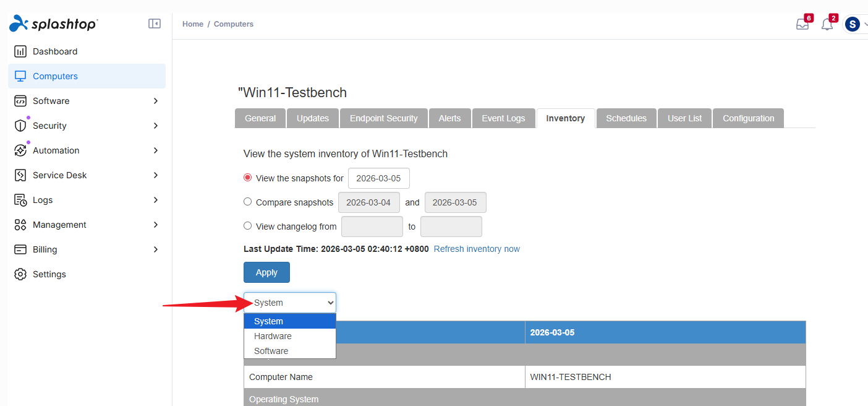Click the Management icon
The width and height of the screenshot is (868, 406).
[x=20, y=225]
